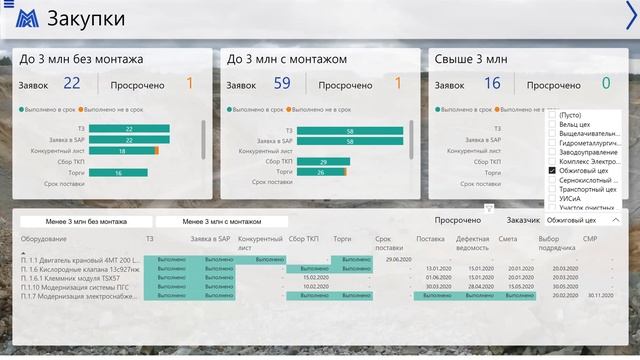Click the Сбор ТКП bar showing 29
Screen dimensions: 640x360
[x=323, y=162]
